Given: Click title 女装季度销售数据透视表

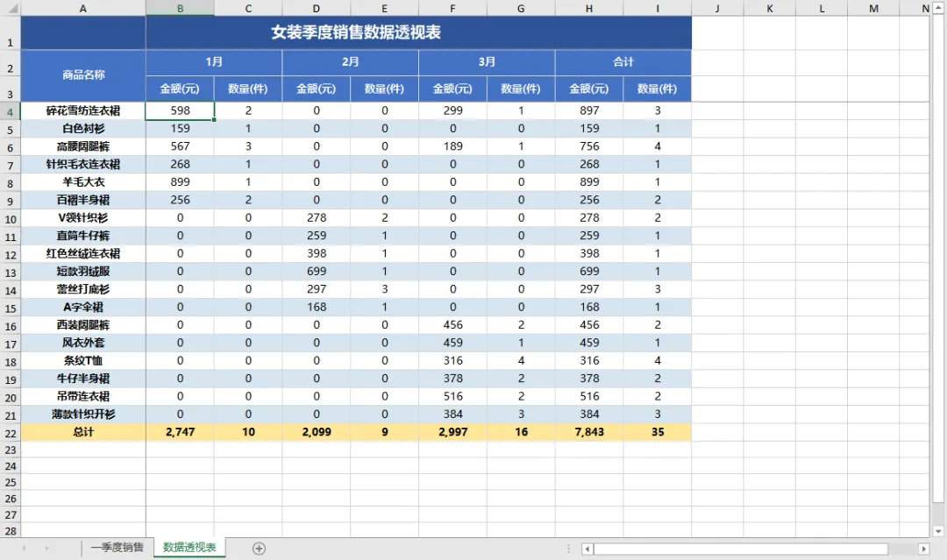Looking at the screenshot, I should click(x=356, y=32).
